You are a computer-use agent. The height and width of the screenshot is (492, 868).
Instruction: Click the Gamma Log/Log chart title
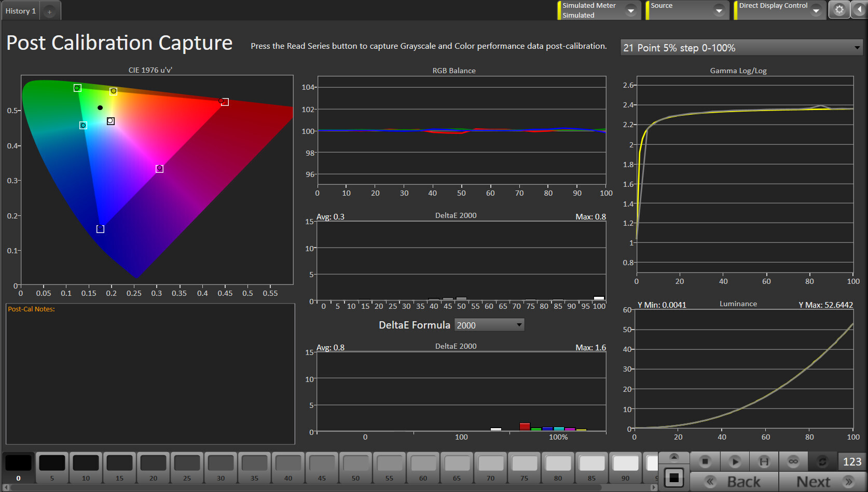(x=738, y=71)
